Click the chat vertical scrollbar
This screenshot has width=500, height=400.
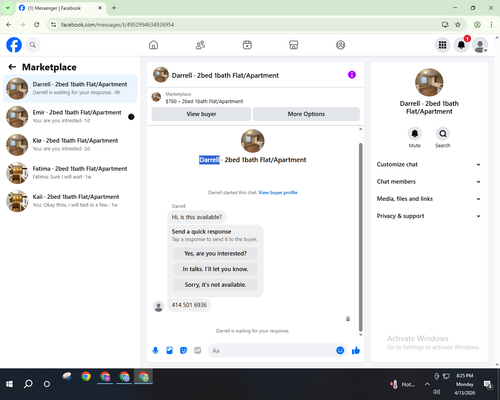[x=360, y=237]
